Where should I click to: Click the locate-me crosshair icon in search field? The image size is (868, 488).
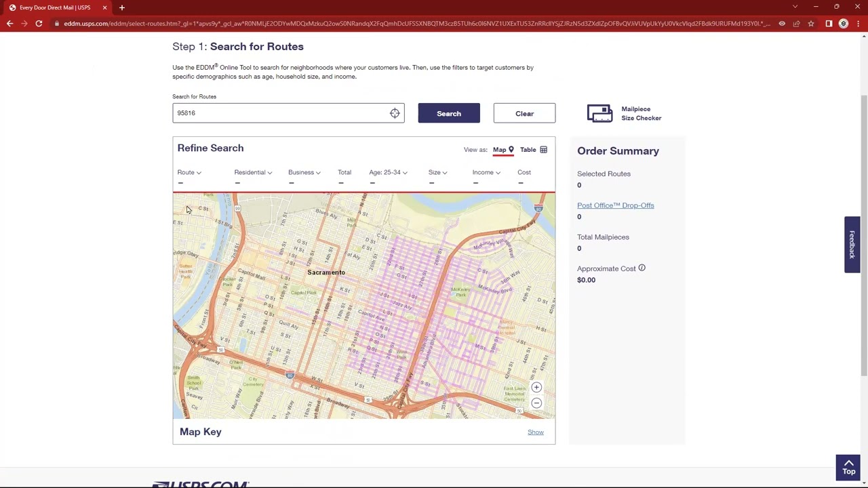pyautogui.click(x=395, y=113)
